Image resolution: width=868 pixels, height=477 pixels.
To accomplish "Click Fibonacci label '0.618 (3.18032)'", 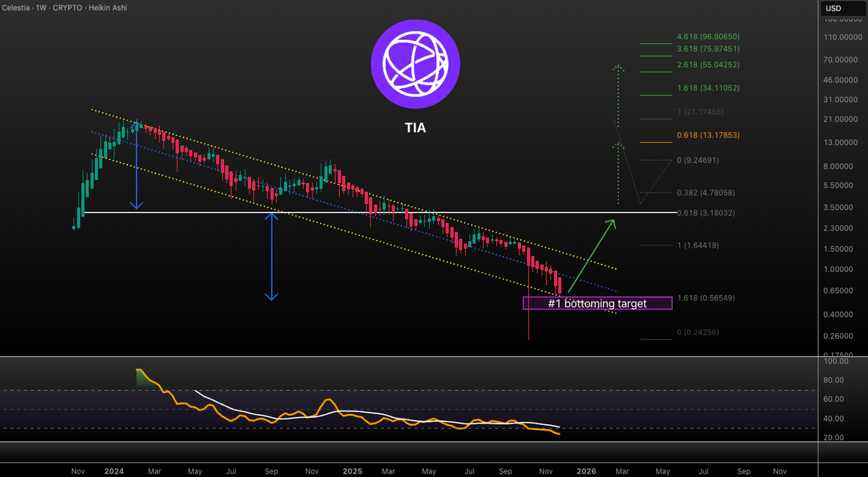I will (705, 213).
